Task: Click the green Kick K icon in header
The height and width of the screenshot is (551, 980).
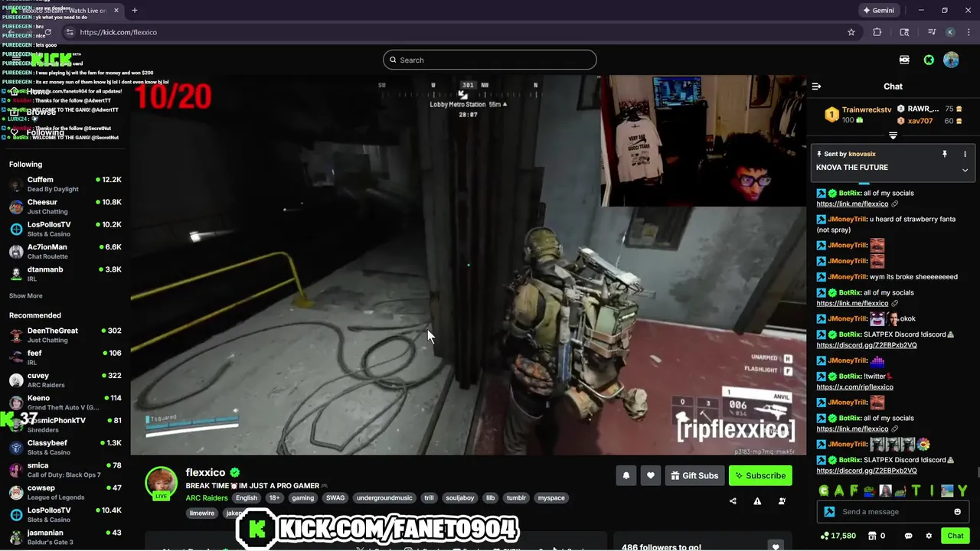Action: [929, 60]
